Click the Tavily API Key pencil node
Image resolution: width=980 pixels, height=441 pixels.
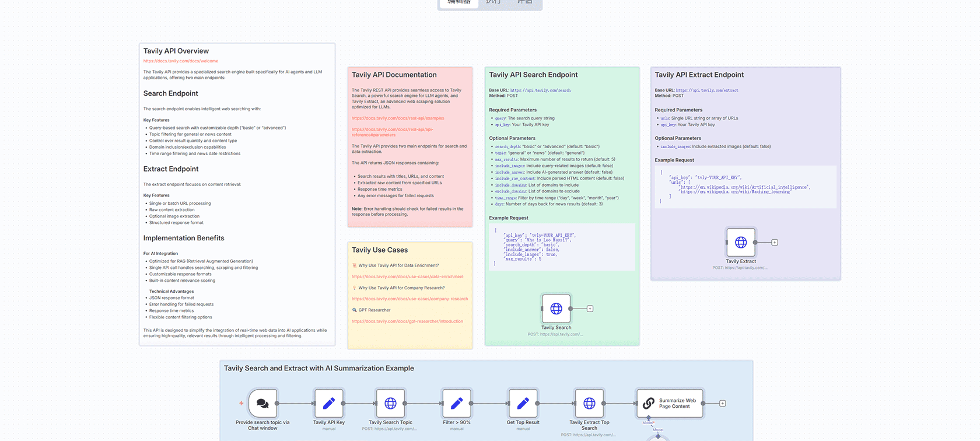coord(328,403)
